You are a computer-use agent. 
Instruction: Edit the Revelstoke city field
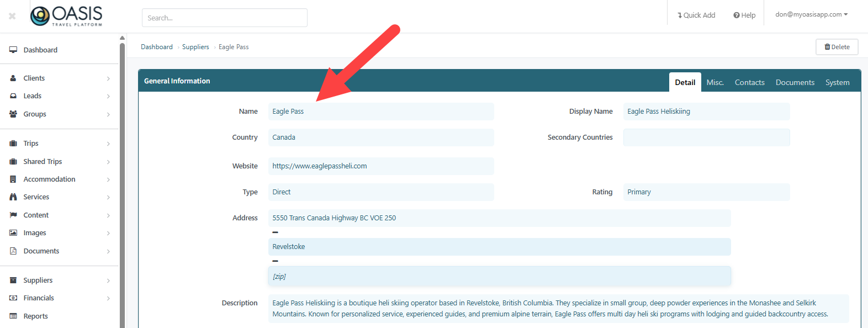click(x=499, y=247)
